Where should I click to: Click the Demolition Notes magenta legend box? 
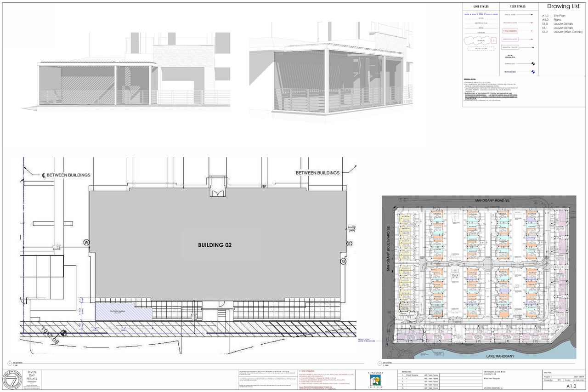pos(510,39)
